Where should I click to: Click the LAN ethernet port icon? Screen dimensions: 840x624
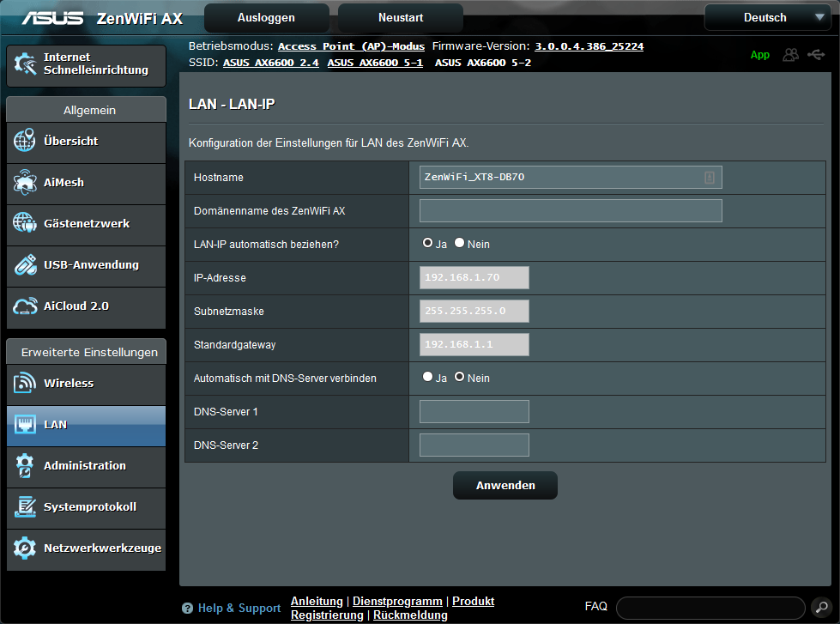click(x=25, y=424)
